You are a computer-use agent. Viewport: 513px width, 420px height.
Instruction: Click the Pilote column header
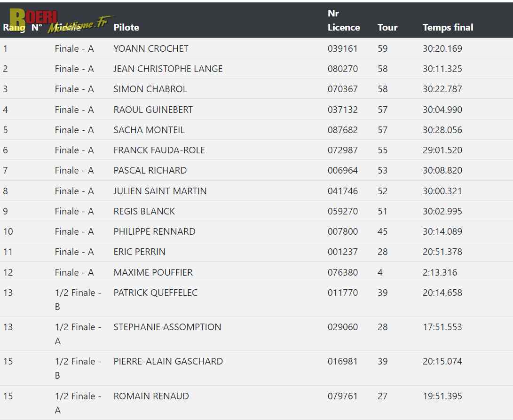point(126,27)
